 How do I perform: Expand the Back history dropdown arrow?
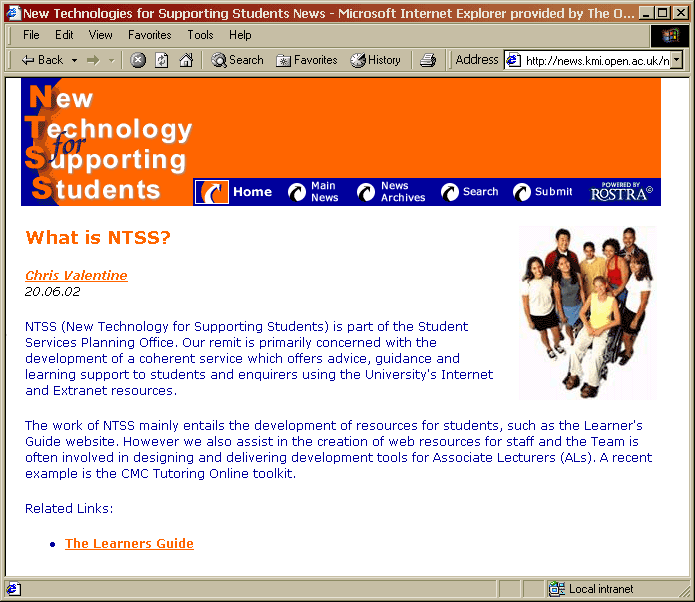pyautogui.click(x=74, y=60)
